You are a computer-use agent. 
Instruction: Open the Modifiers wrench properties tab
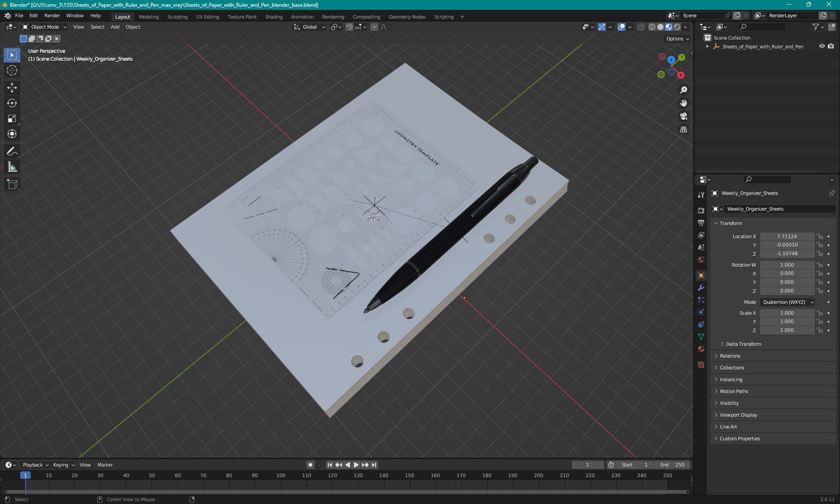(x=701, y=288)
